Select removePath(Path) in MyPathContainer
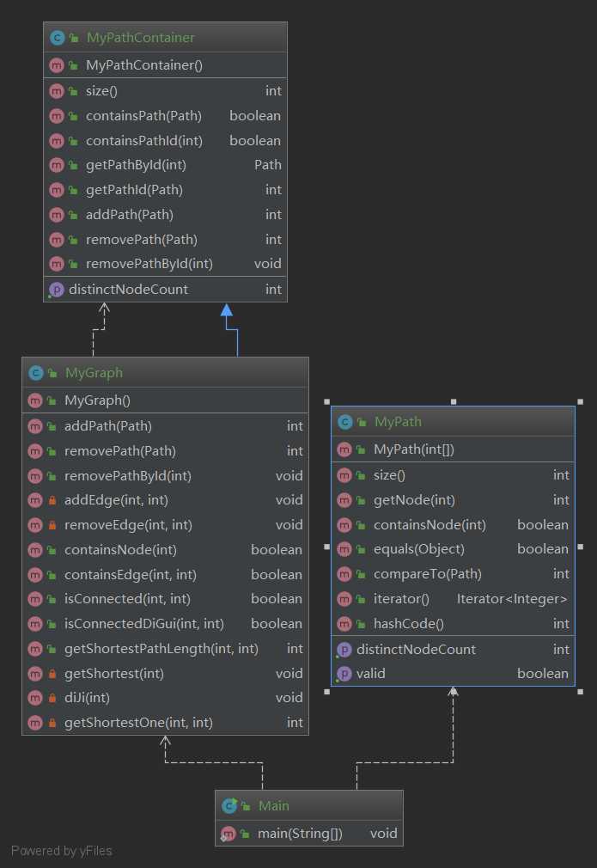The width and height of the screenshot is (597, 868). point(165,239)
